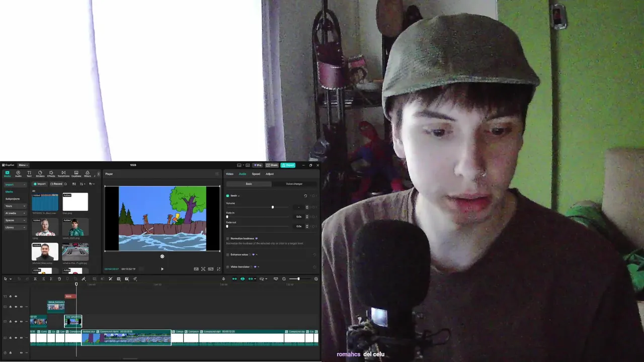
Task: Click the layout icon in title bar
Action: (239, 165)
